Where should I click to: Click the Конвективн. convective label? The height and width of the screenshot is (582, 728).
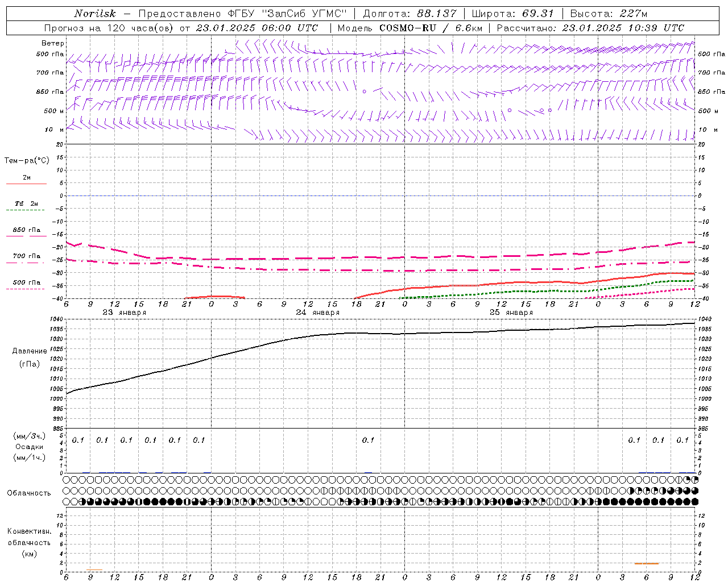[29, 531]
